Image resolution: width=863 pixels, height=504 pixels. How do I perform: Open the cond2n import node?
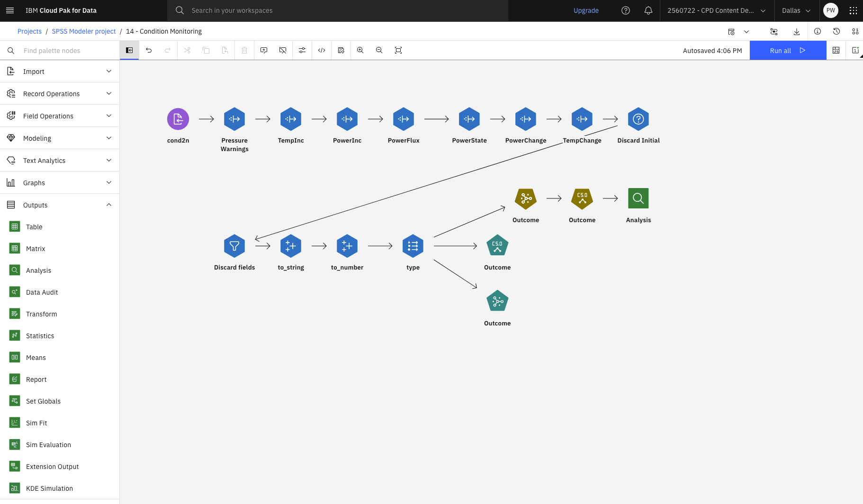(178, 119)
